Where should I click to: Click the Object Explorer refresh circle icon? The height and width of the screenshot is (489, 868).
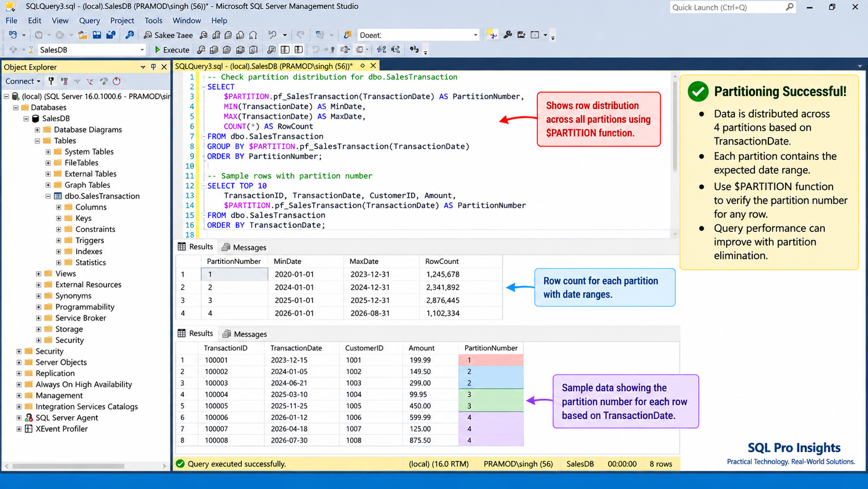pos(117,81)
